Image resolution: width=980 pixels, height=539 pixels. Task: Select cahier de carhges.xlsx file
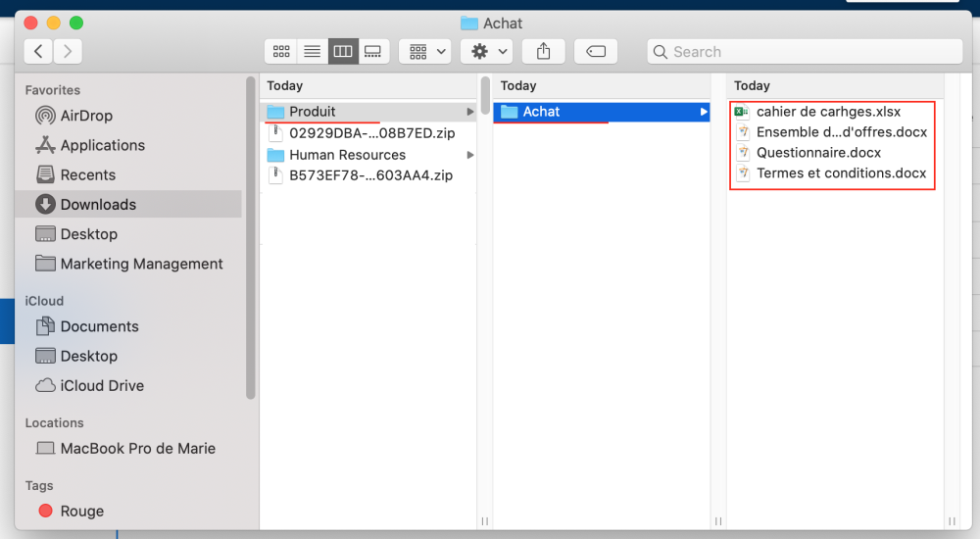point(831,112)
